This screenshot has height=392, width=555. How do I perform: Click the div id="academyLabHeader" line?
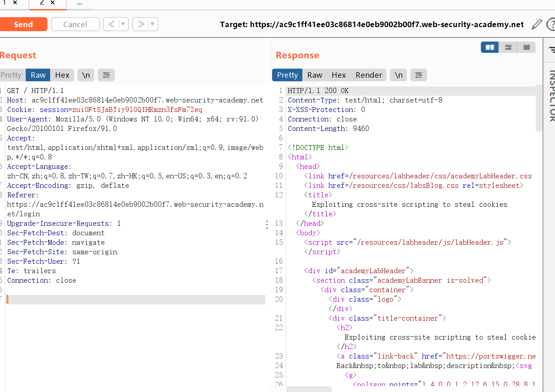(359, 271)
